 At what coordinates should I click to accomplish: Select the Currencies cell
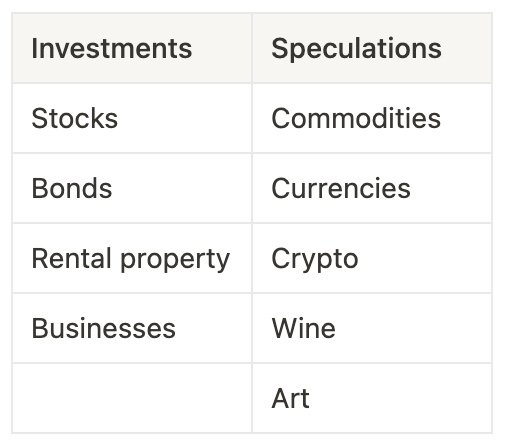pos(372,188)
